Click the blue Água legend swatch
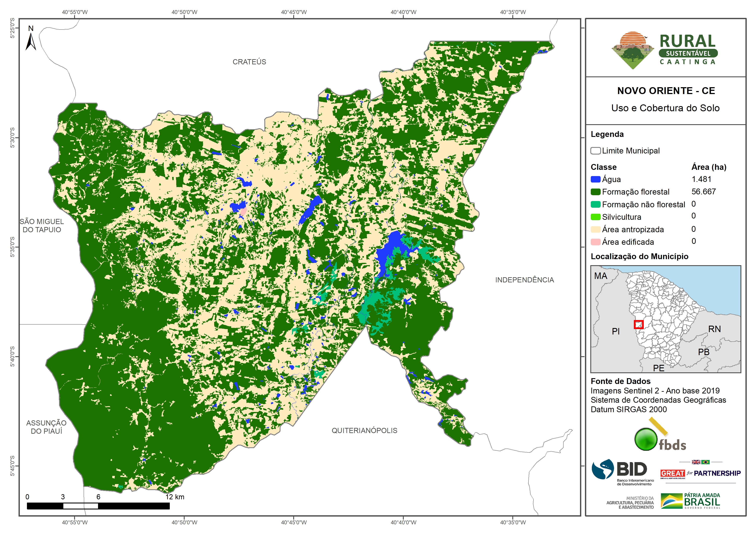This screenshot has width=756, height=534. [x=595, y=179]
